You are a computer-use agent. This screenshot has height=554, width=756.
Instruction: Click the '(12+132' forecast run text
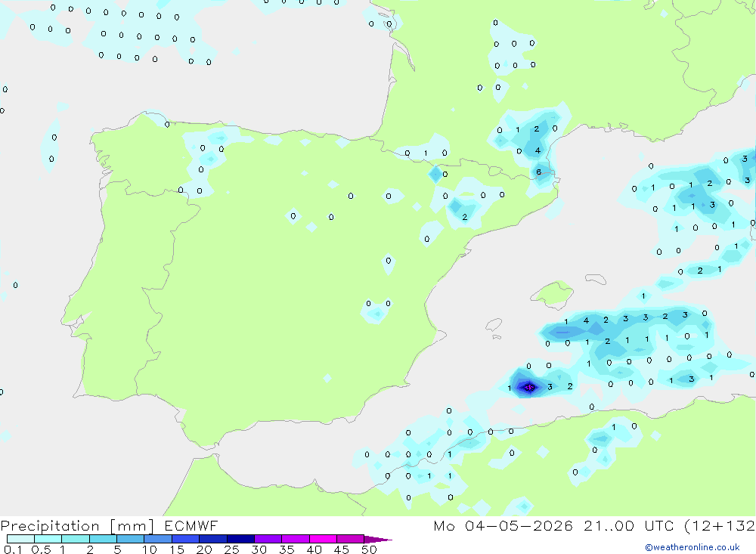[720, 526]
